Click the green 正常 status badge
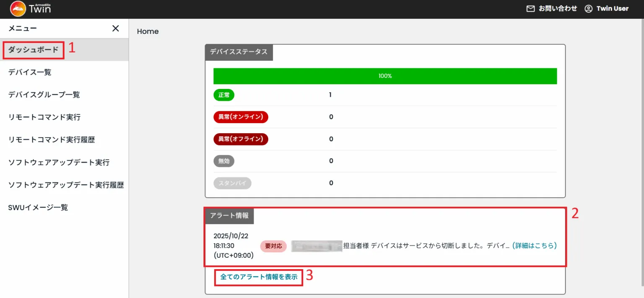Image resolution: width=644 pixels, height=298 pixels. click(224, 95)
